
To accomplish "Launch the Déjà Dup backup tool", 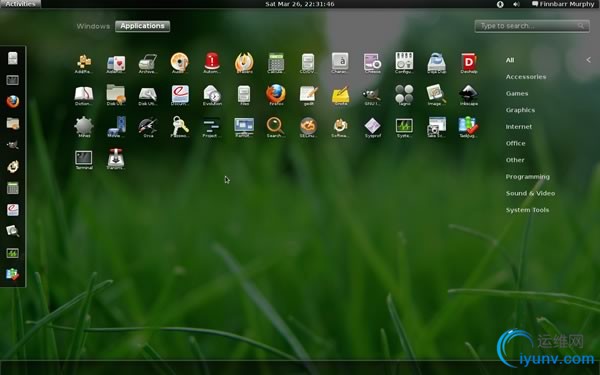I will pos(436,62).
